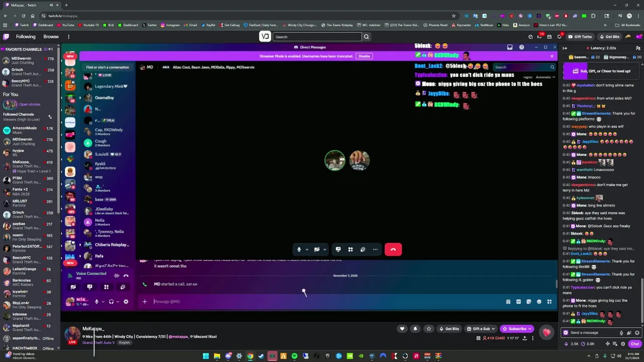The width and height of the screenshot is (644, 362).
Task: Search in Discord conversation
Action: click(x=524, y=67)
